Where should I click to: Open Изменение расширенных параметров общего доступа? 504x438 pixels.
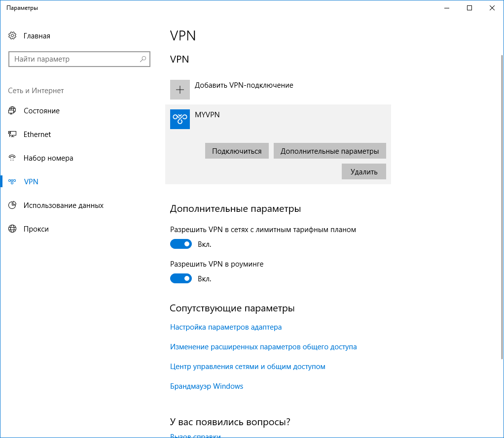263,347
